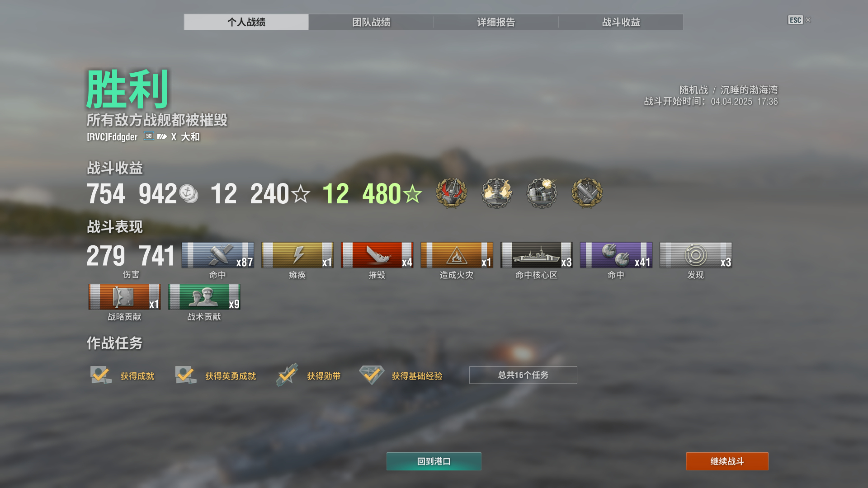
Task: Click the 瘫痪 incapacitation ribbon
Action: point(297,255)
